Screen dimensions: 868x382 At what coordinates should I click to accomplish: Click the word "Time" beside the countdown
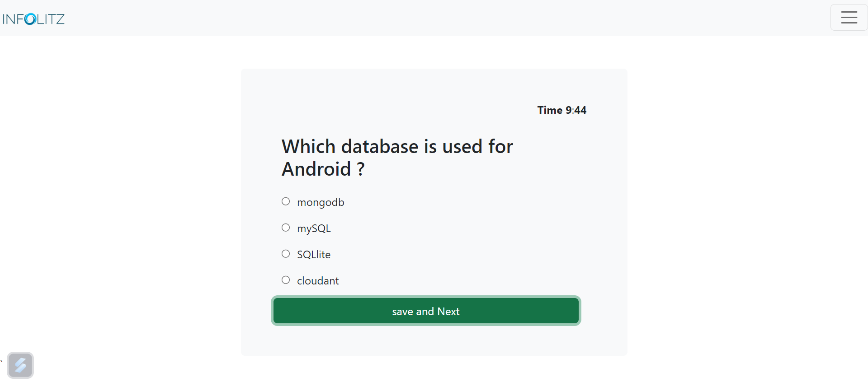[x=550, y=110]
